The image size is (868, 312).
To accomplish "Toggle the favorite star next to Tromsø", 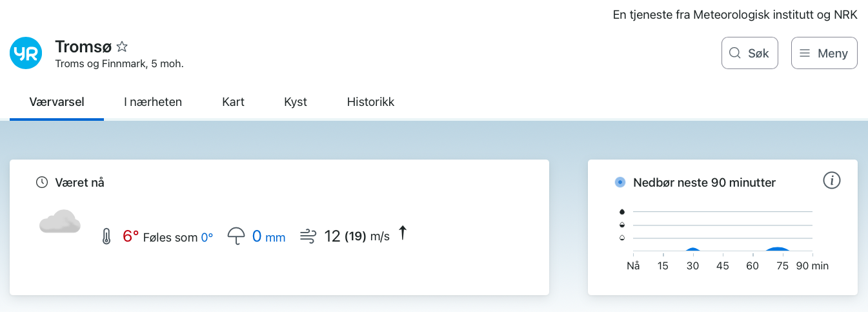I will click(122, 47).
